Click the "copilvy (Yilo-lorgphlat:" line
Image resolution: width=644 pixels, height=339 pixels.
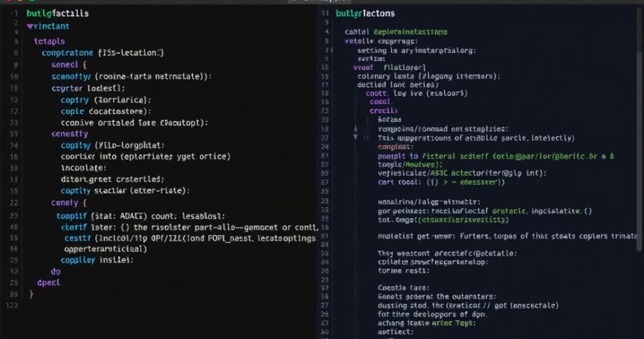point(113,146)
